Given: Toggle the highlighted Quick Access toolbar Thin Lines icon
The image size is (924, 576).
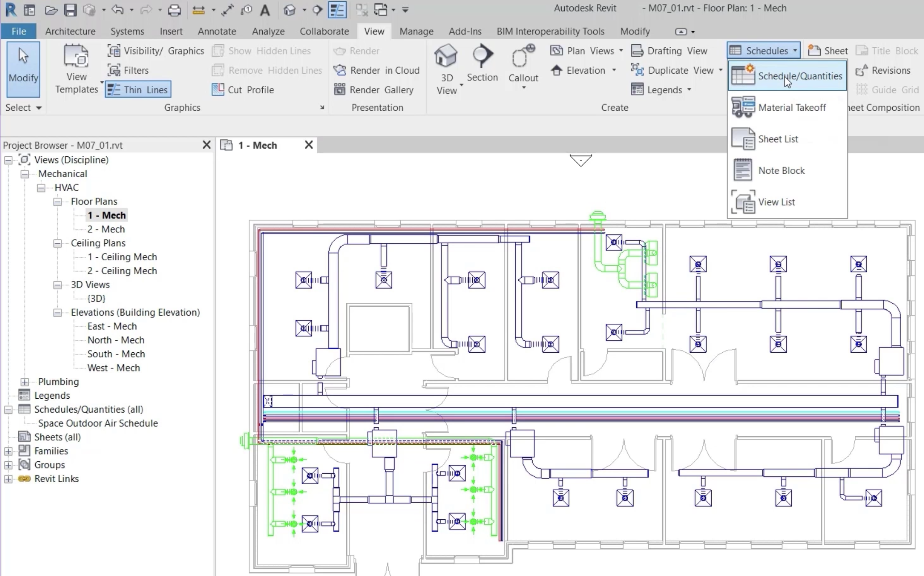Looking at the screenshot, I should (x=337, y=10).
